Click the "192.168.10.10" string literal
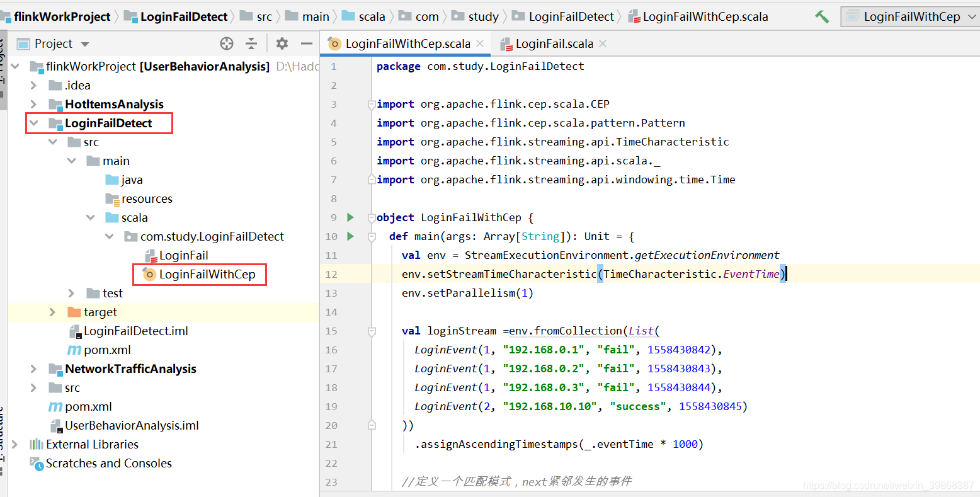980x497 pixels. coord(550,406)
